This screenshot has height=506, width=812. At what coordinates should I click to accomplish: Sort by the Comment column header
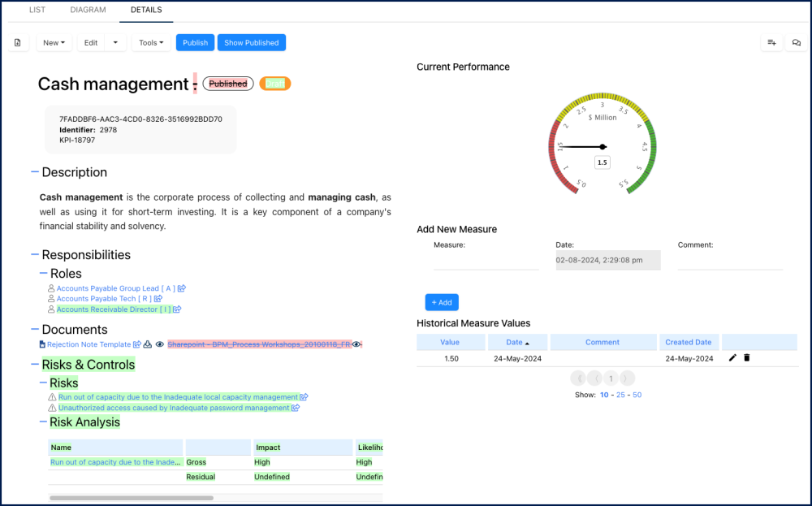pyautogui.click(x=603, y=342)
